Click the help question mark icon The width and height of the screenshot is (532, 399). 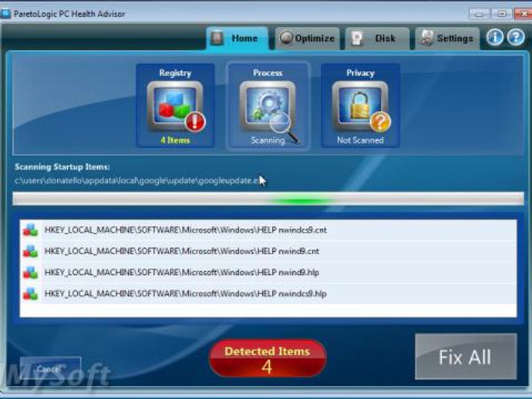tap(516, 37)
